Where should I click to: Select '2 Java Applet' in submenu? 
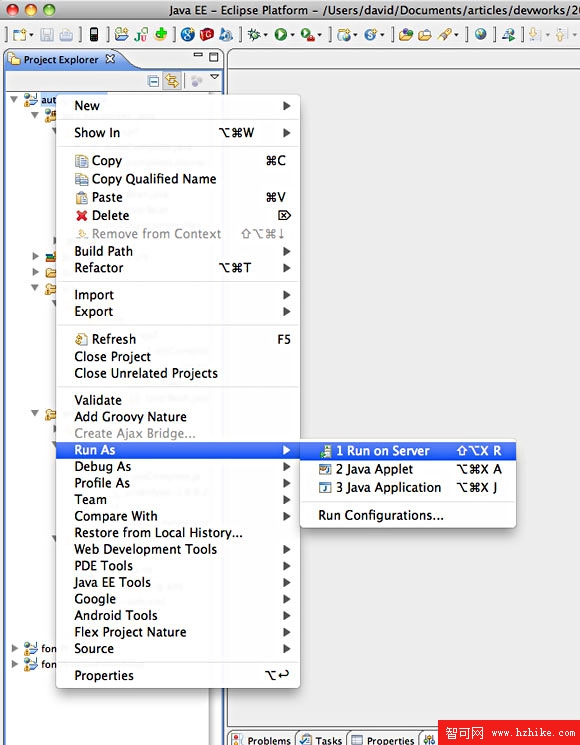[408, 469]
